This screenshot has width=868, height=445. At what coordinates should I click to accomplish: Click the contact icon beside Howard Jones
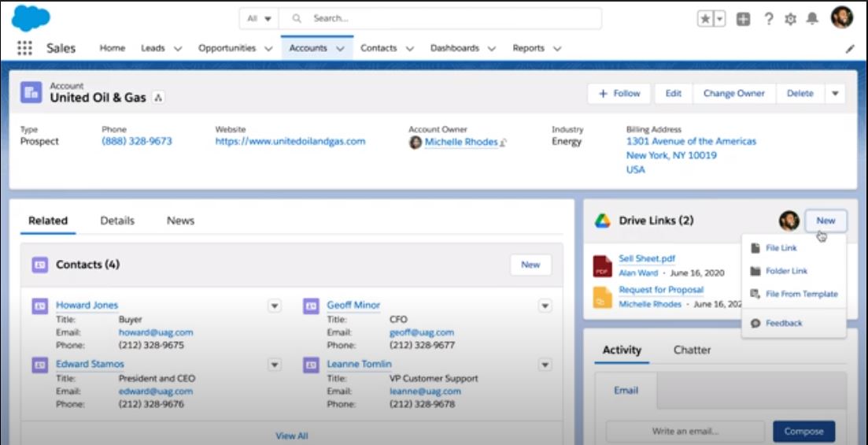click(x=40, y=306)
